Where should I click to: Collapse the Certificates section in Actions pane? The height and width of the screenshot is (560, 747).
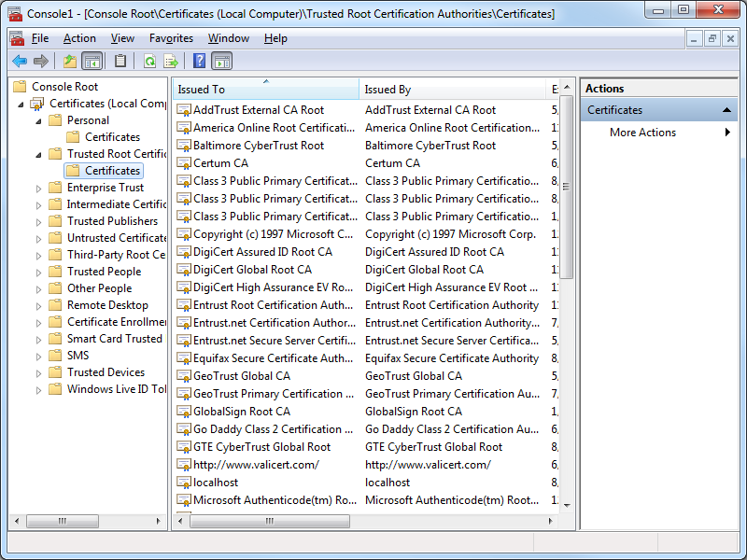[728, 110]
